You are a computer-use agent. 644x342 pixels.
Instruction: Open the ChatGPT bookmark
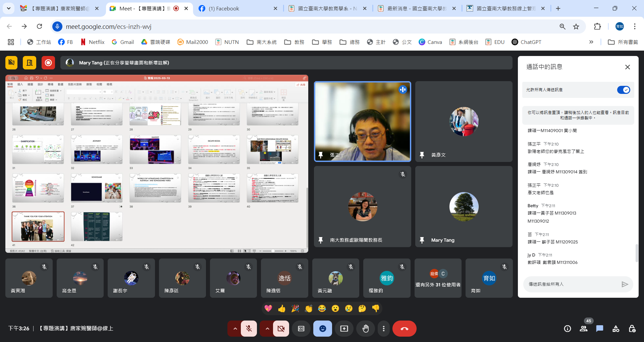point(526,42)
